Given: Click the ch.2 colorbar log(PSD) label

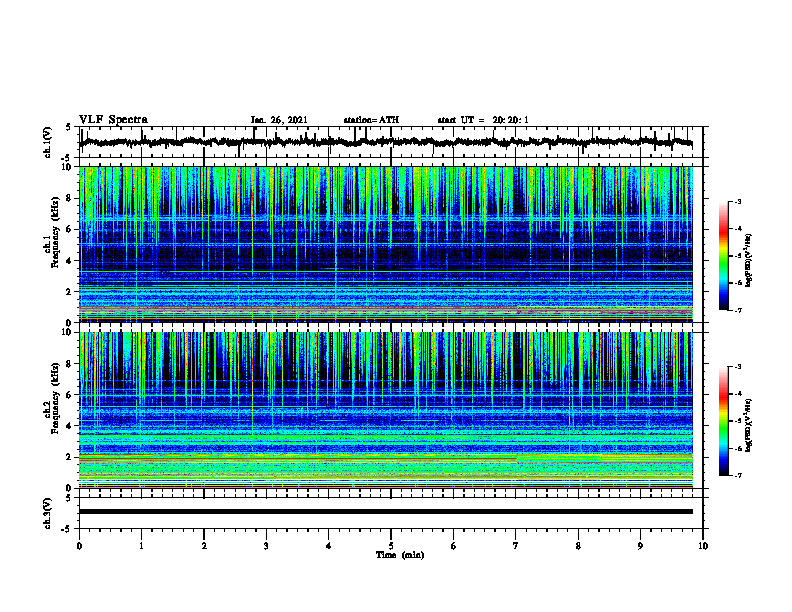Looking at the screenshot, I should (748, 425).
